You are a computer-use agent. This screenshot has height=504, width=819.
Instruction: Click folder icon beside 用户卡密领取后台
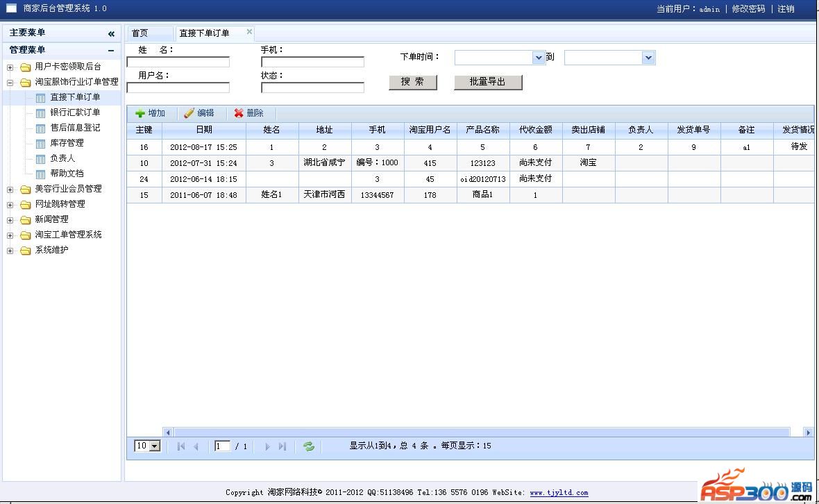click(x=25, y=67)
